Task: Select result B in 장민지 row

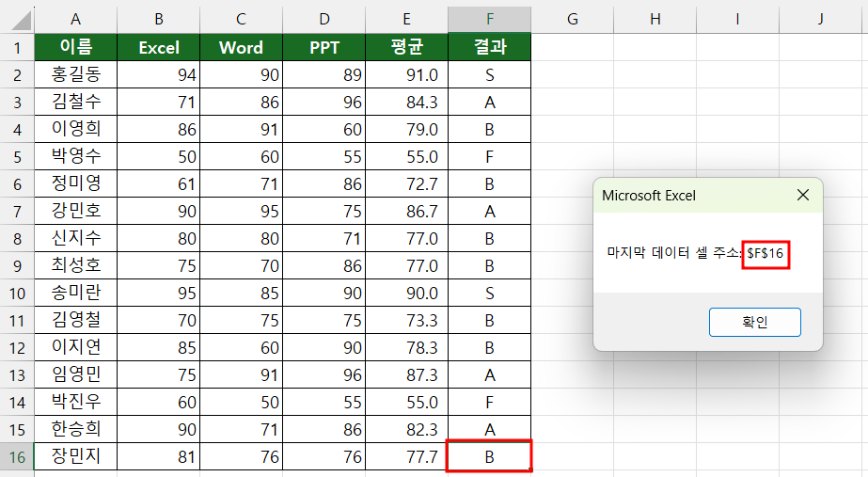Action: 489,456
